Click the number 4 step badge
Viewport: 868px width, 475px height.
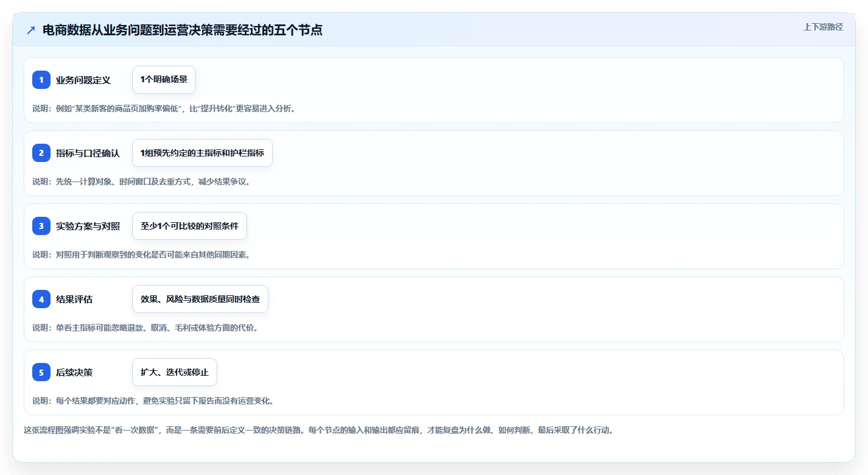click(x=41, y=299)
